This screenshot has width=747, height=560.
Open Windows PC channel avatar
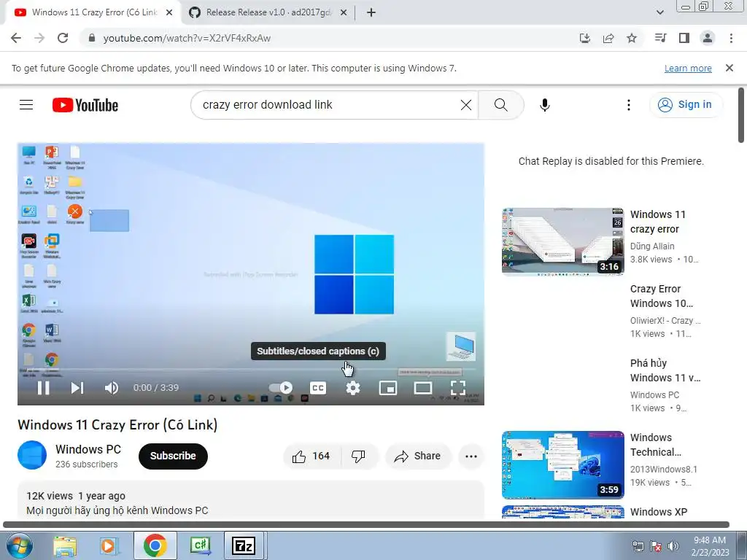coord(32,455)
